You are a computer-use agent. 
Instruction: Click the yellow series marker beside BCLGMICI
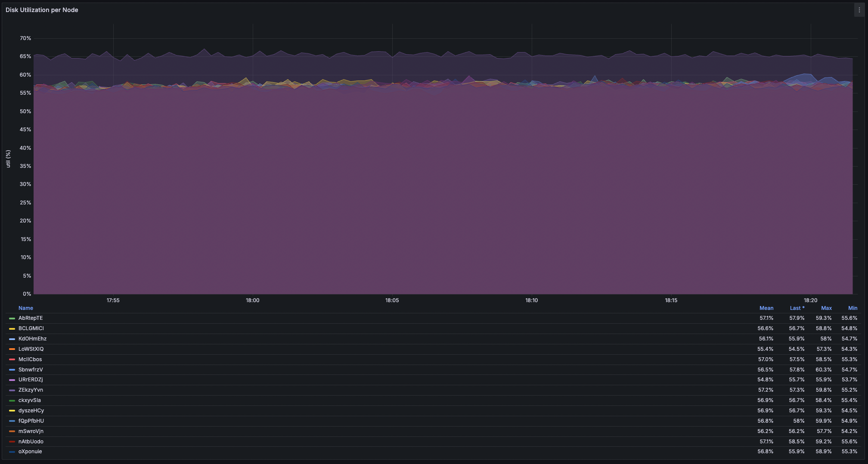11,328
